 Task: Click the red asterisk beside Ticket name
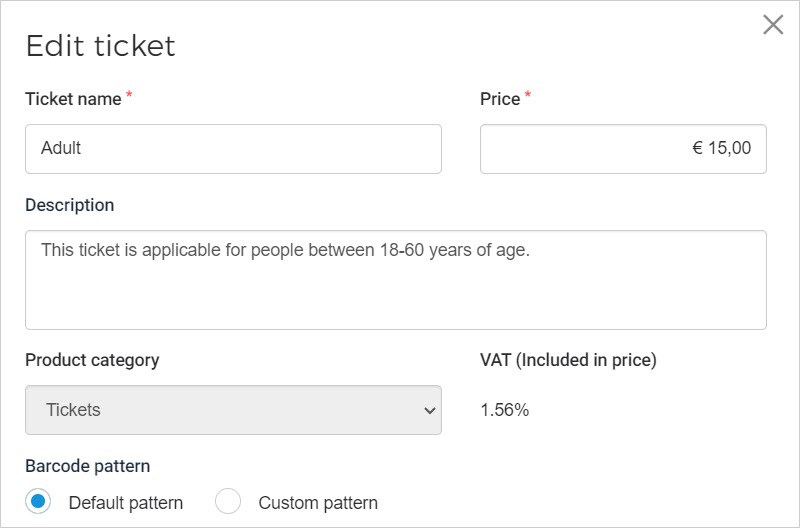[x=129, y=96]
